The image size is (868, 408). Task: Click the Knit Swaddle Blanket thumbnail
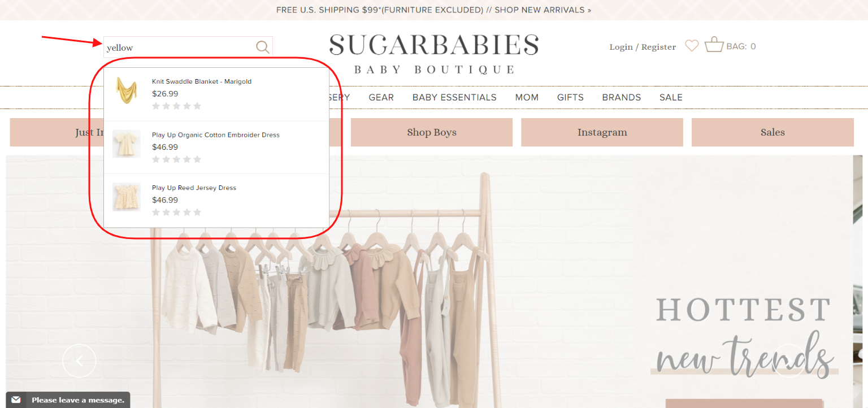126,90
